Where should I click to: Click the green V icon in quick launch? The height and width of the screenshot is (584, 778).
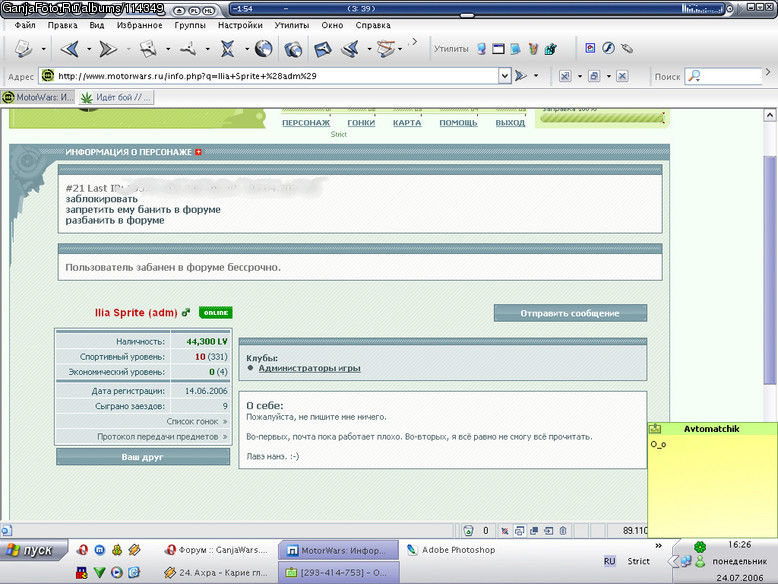(99, 573)
